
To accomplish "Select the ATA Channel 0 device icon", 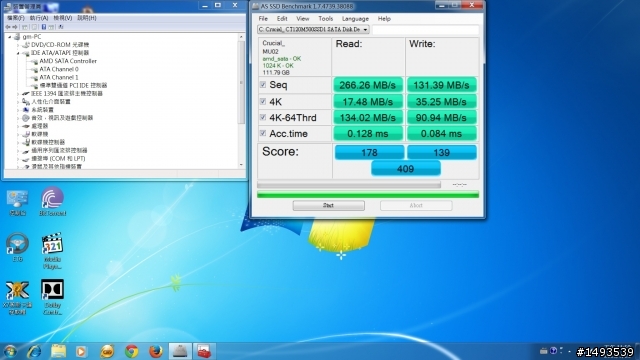I will (x=34, y=69).
